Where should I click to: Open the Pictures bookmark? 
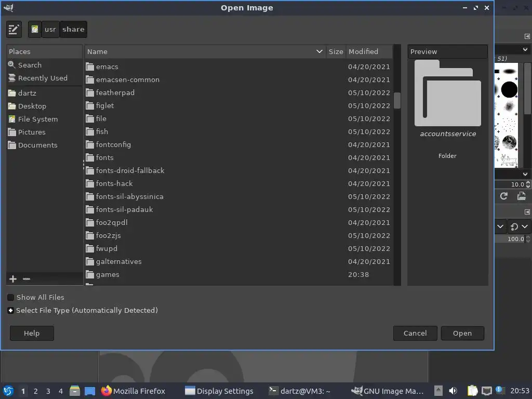pyautogui.click(x=45, y=132)
